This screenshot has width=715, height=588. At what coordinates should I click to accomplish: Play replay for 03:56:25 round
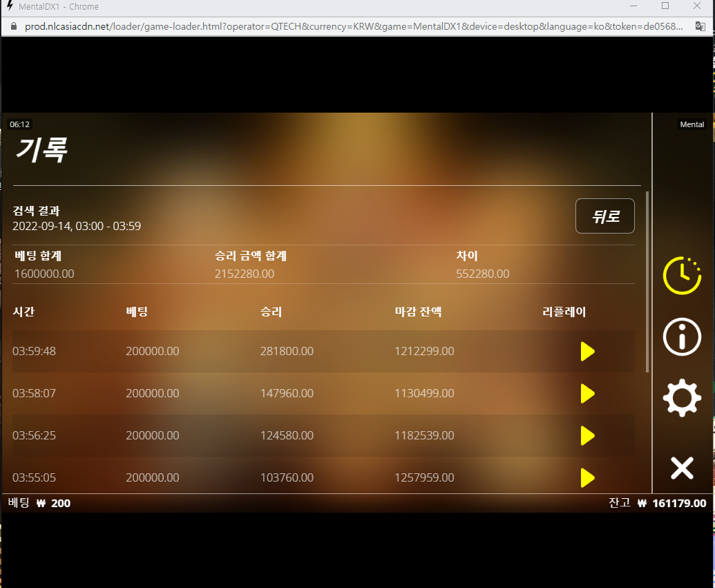coord(587,435)
